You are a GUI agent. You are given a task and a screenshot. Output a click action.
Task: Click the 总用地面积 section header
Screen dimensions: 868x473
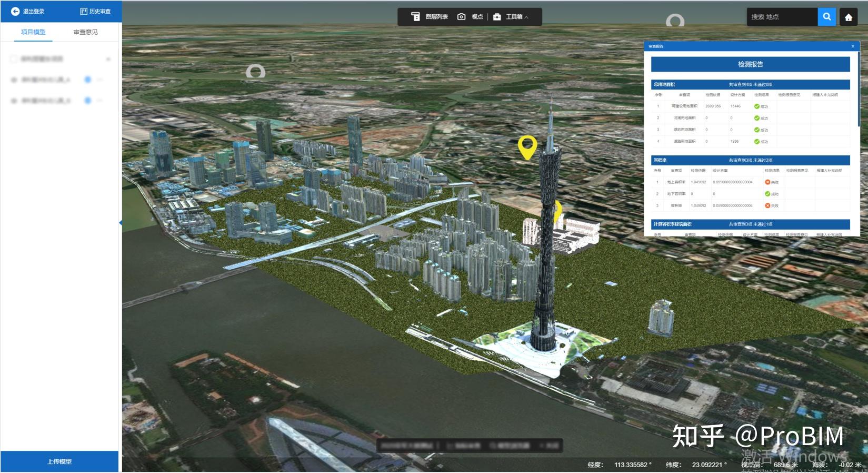(x=751, y=84)
